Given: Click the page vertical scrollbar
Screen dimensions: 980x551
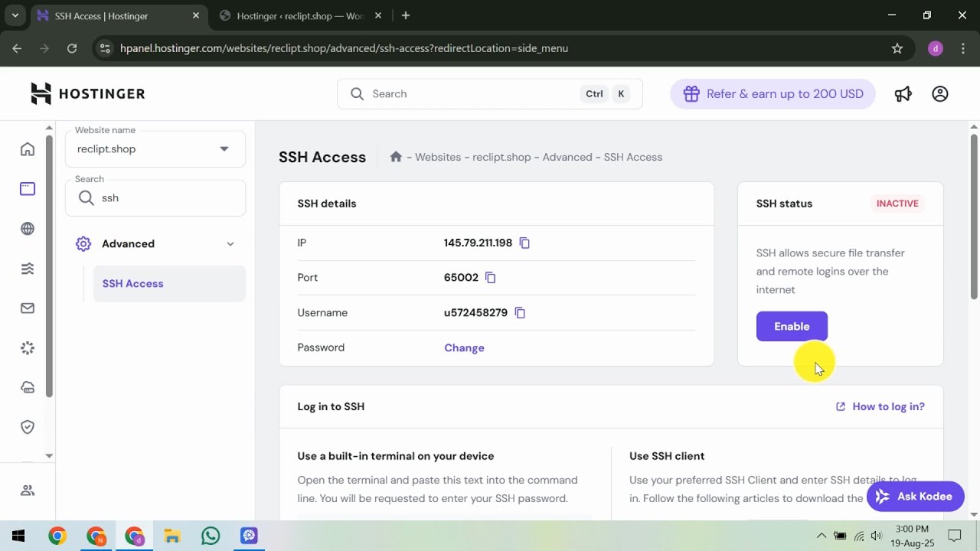Looking at the screenshot, I should (974, 217).
